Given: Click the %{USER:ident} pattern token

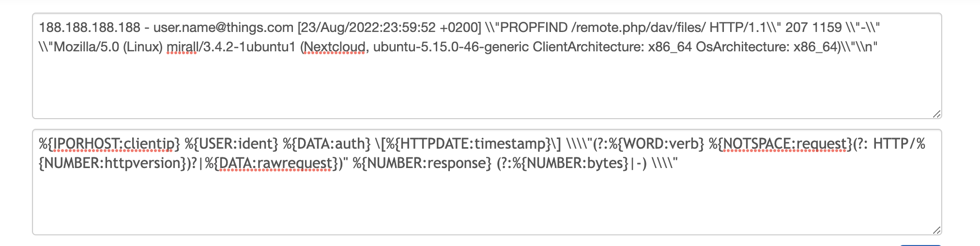Looking at the screenshot, I should [x=231, y=144].
